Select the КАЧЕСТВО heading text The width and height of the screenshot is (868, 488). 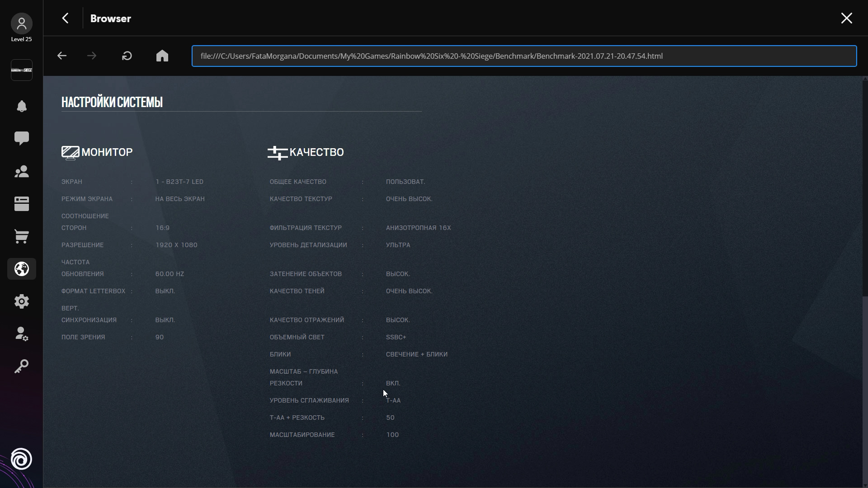(x=316, y=152)
